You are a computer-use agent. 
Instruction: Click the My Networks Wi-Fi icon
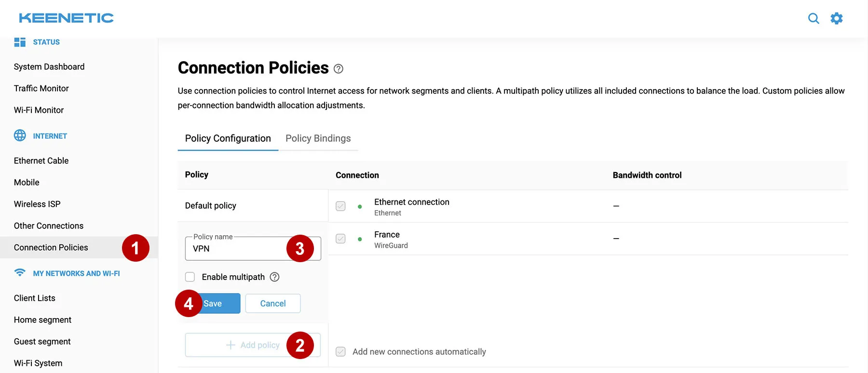click(20, 273)
